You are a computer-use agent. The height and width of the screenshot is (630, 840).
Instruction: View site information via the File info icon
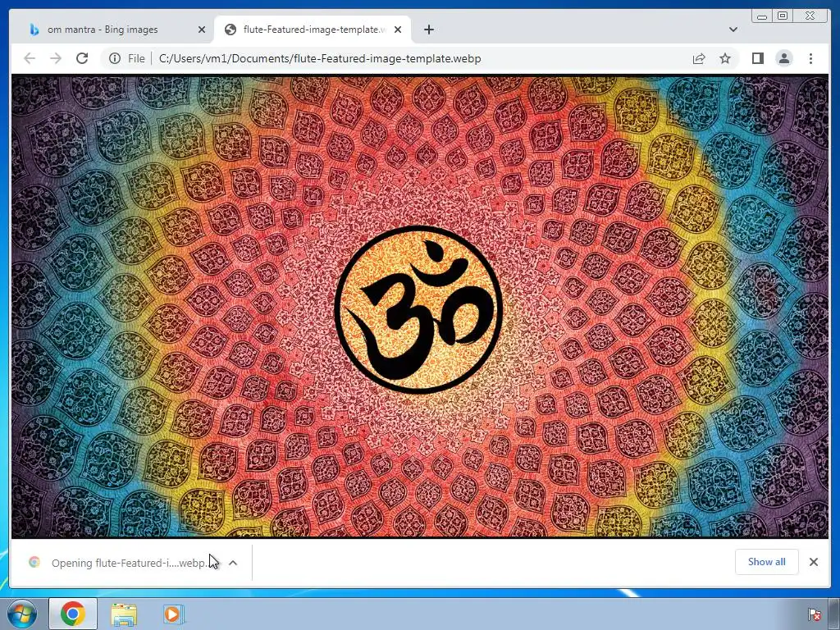click(115, 58)
